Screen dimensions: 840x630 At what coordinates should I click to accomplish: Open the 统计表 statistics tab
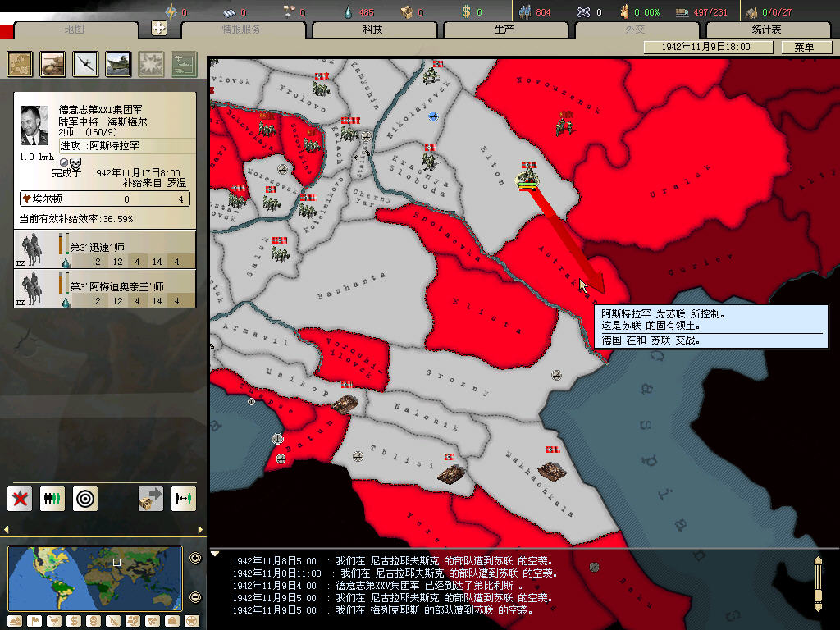click(x=766, y=30)
